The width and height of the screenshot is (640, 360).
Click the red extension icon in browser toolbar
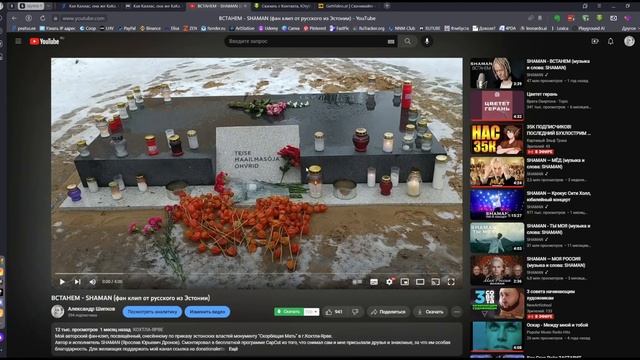click(571, 18)
